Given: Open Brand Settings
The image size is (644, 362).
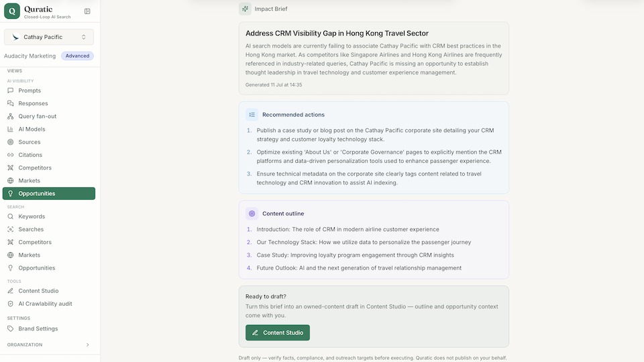Looking at the screenshot, I should tap(49, 328).
